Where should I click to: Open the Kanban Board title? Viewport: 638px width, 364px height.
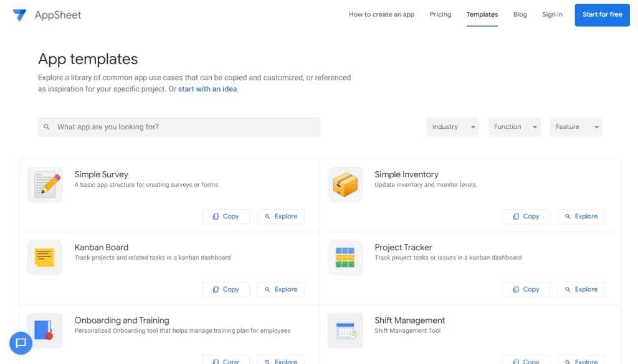click(102, 248)
